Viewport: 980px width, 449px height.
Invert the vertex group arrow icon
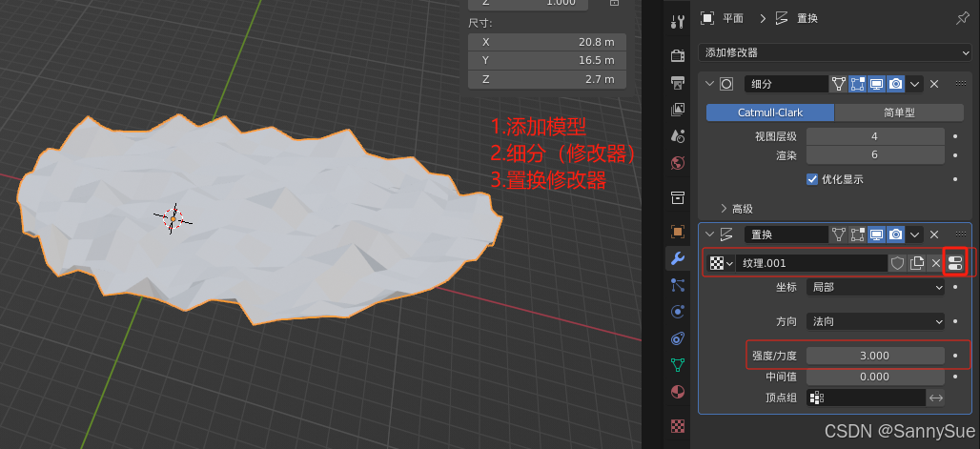[x=935, y=398]
